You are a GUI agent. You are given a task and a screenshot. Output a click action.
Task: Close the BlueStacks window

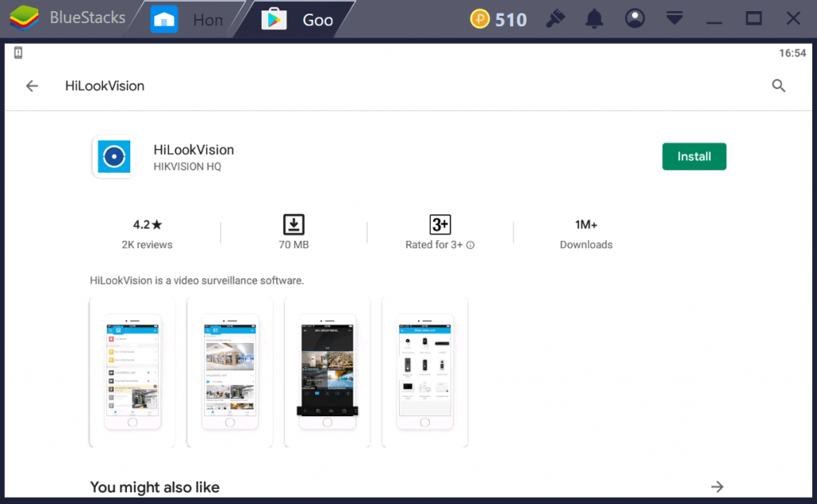click(x=793, y=19)
